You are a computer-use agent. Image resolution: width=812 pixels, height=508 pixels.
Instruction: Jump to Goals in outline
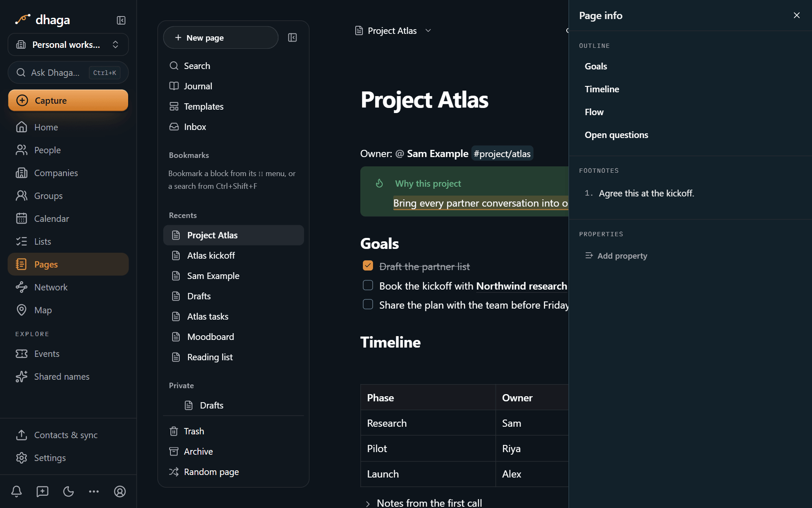coord(596,66)
